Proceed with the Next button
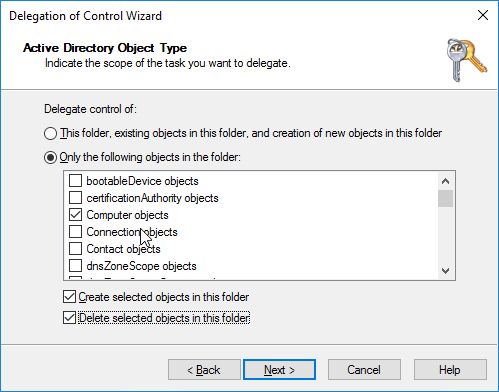499x392 pixels. (279, 370)
